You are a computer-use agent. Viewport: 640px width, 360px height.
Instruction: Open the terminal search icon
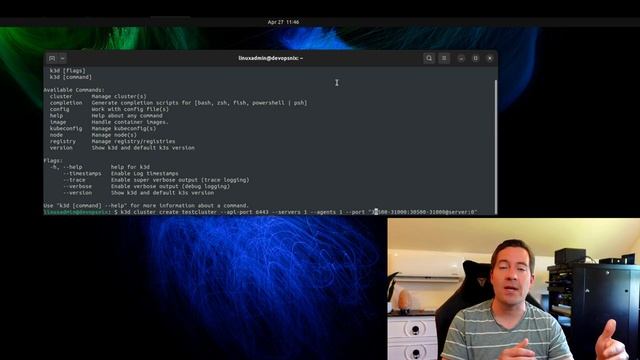coord(429,58)
